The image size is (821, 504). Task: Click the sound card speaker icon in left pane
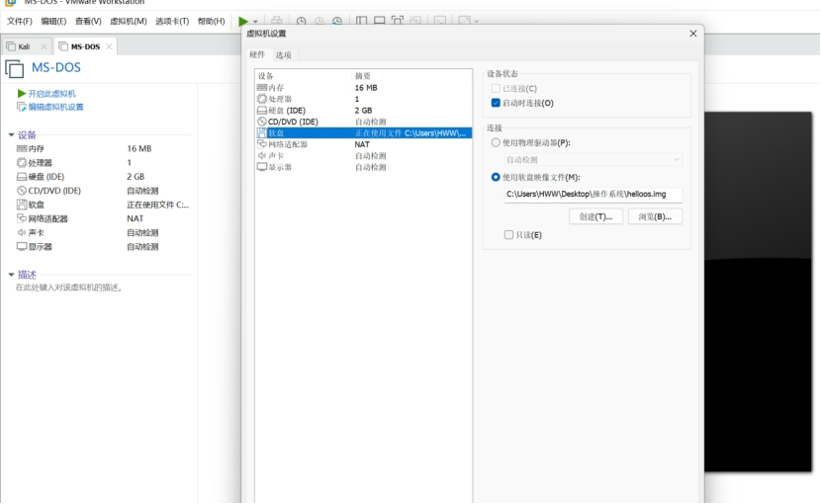coord(22,232)
